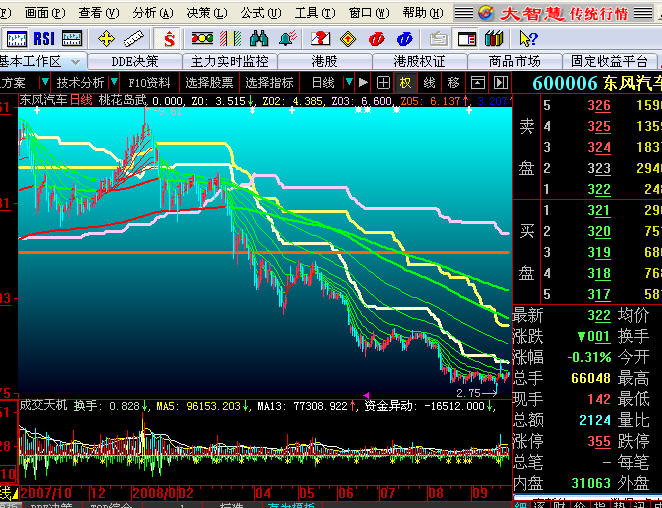Open the 画面(P) menu

(x=45, y=14)
